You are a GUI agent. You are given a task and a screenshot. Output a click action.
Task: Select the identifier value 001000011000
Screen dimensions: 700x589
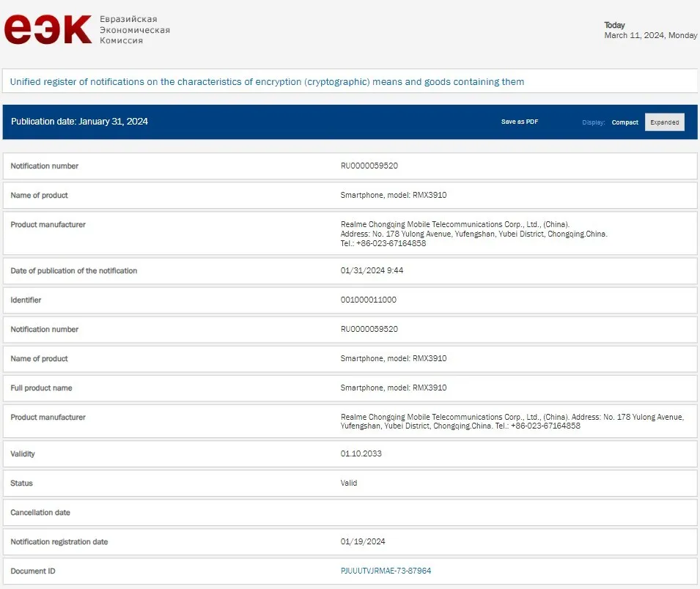(368, 300)
